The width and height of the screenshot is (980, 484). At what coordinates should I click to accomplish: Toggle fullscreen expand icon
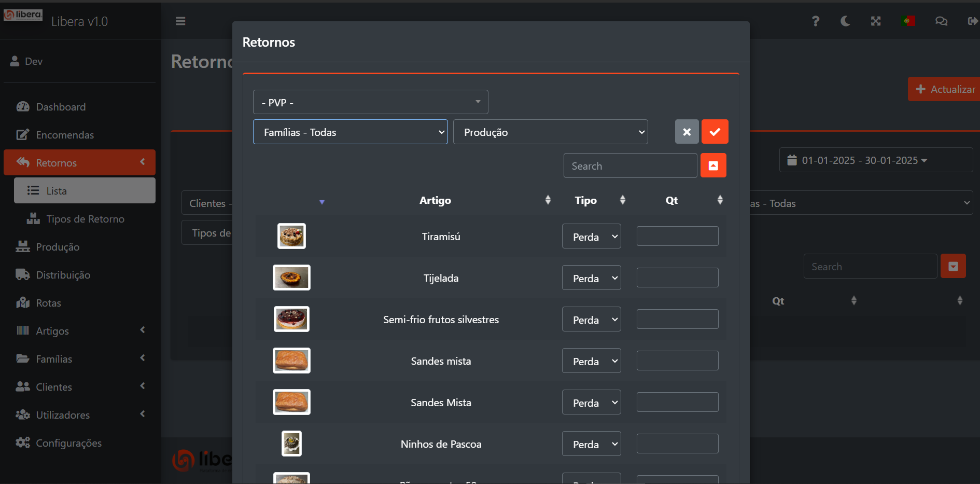[x=876, y=21]
